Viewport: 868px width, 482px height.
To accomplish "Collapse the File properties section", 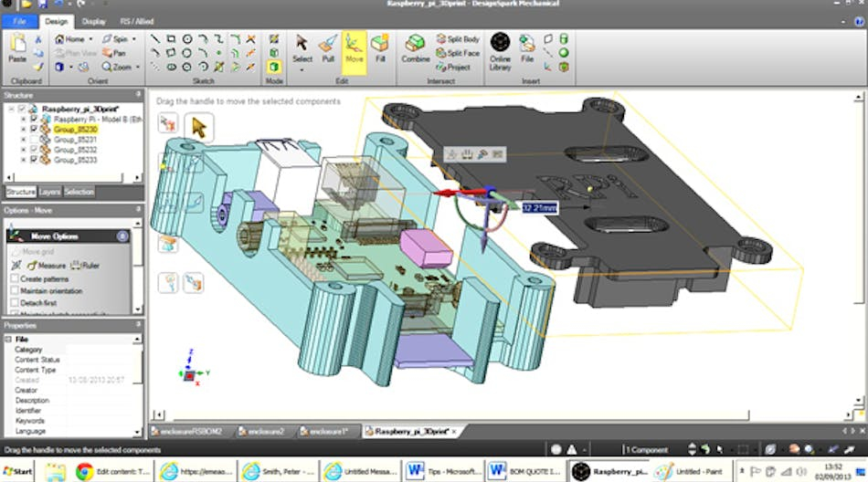I will pos(8,339).
